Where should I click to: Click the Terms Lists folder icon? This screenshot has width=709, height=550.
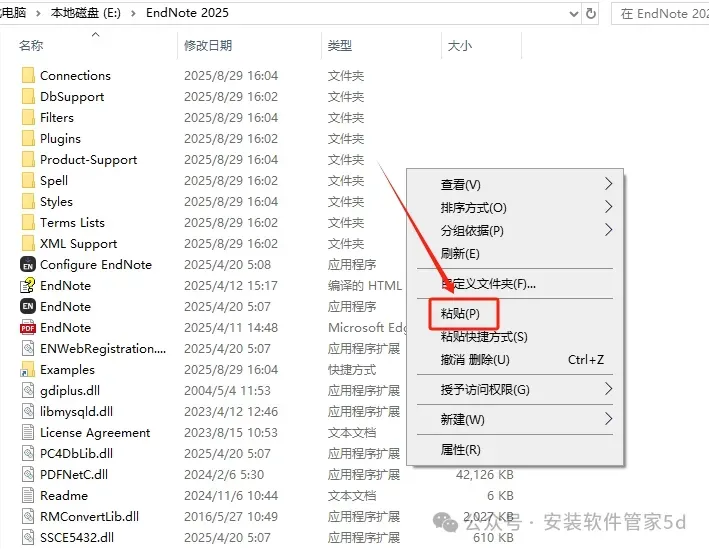click(28, 222)
